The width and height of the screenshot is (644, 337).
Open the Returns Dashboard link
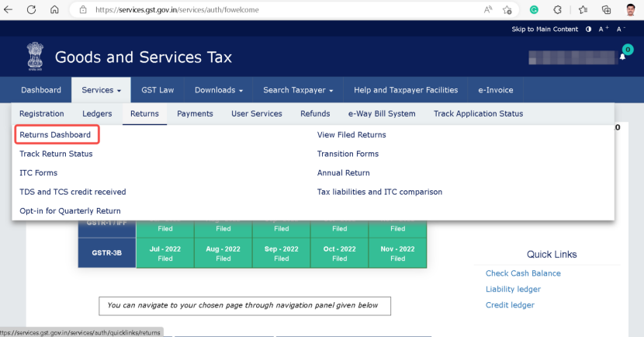[55, 135]
